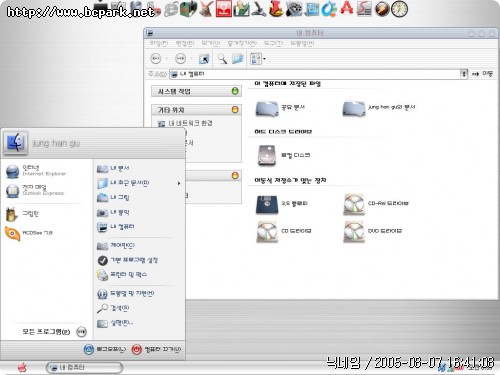Click the 내 컴퓨터 taskbar button

(84, 368)
